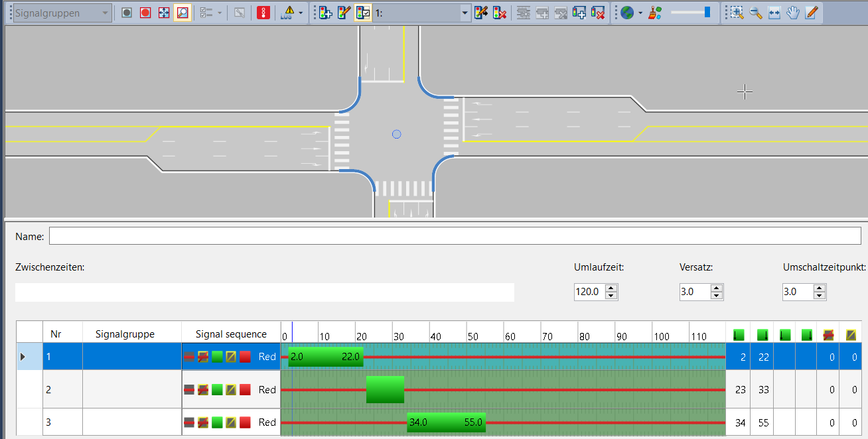Click the red circle record-style toolbar icon

(145, 13)
